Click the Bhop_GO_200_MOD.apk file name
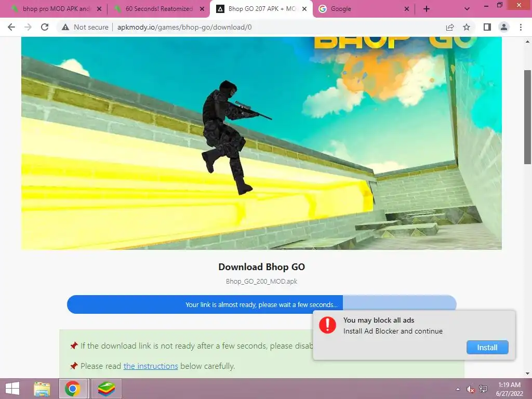Screen dimensions: 532x399 (x=262, y=281)
